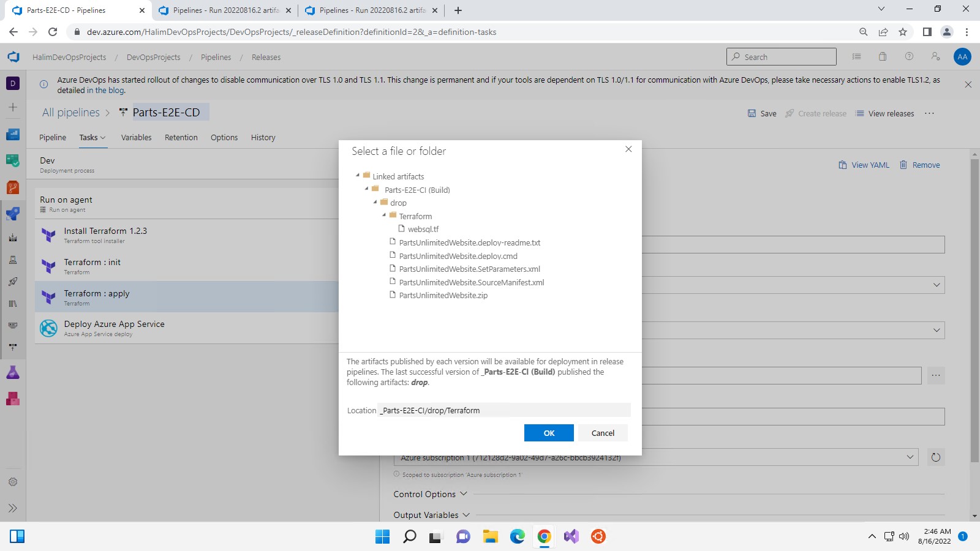
Task: Click refresh icon beside Azure subscription
Action: coord(935,457)
